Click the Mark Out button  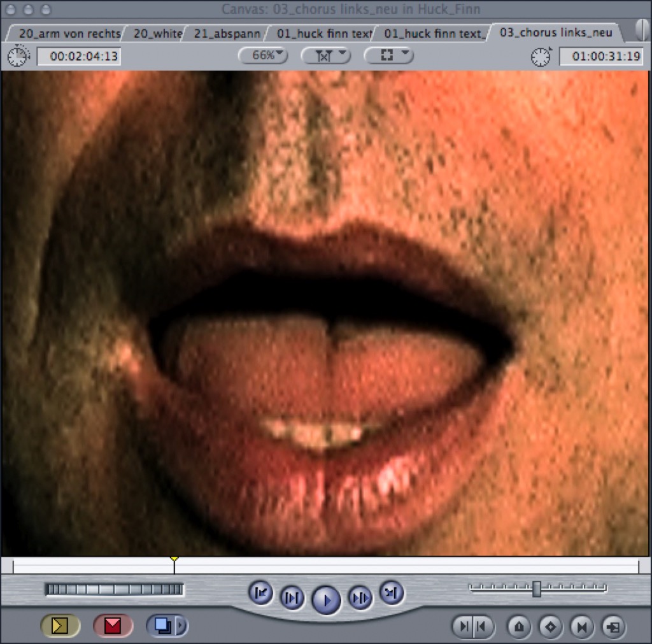click(483, 627)
